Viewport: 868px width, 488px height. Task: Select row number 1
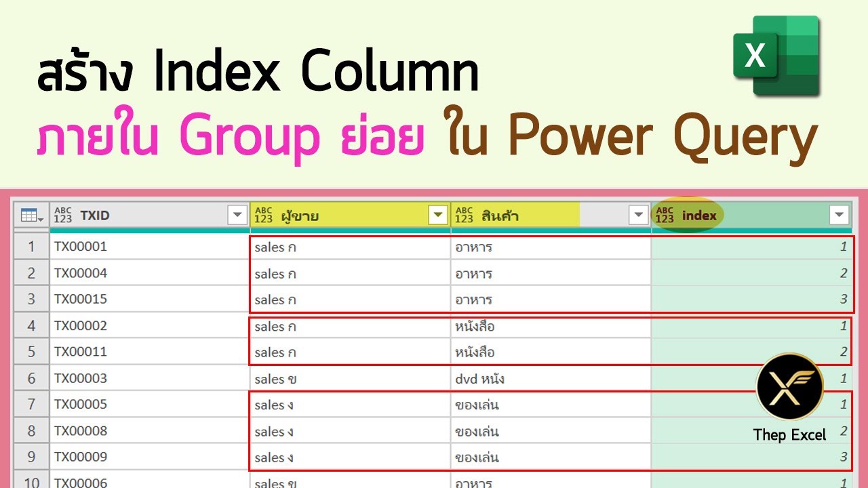tap(31, 247)
